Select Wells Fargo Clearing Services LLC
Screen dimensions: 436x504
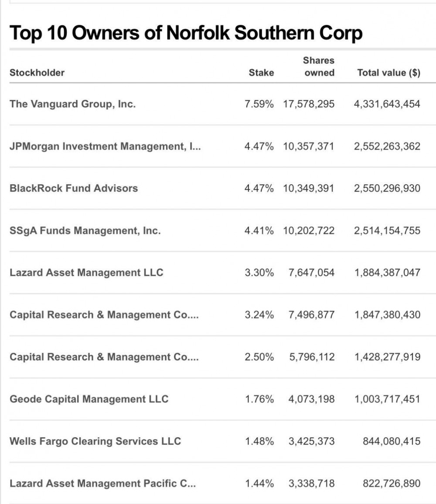(x=95, y=441)
